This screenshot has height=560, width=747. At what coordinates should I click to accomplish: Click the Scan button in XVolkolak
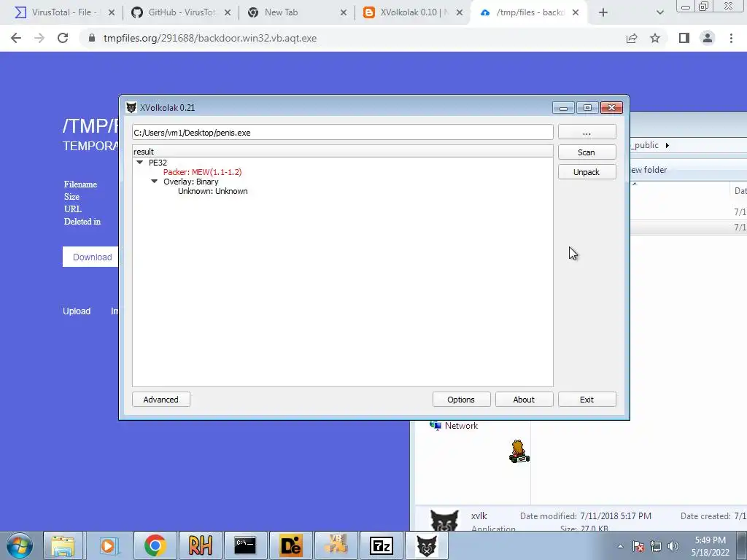[x=587, y=152]
